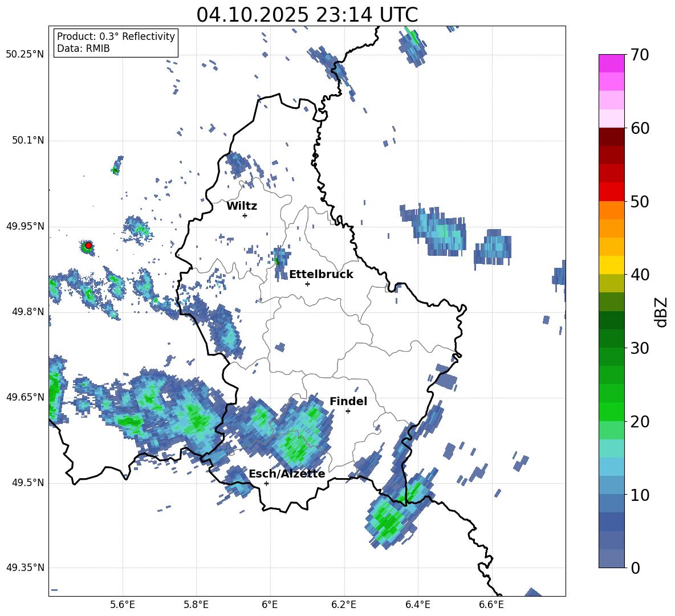The height and width of the screenshot is (616, 675).
Task: Click the dark blue colorbar swatch below 10
Action: pyautogui.click(x=612, y=522)
